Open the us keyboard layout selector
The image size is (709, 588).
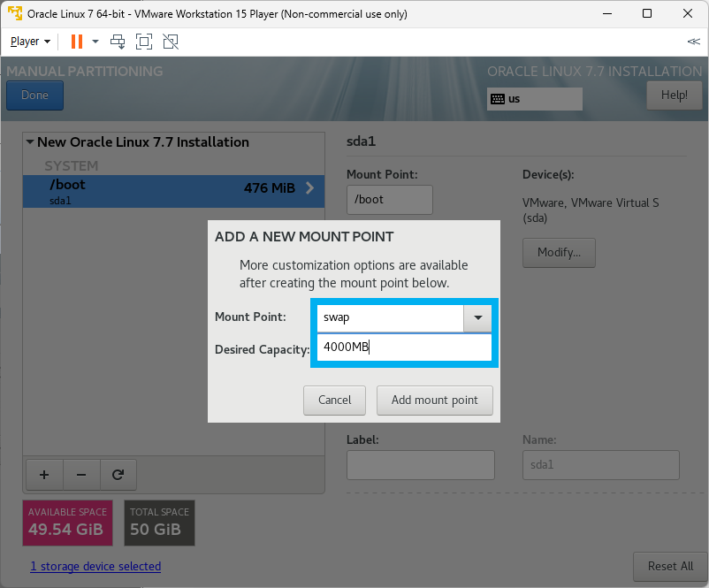535,99
